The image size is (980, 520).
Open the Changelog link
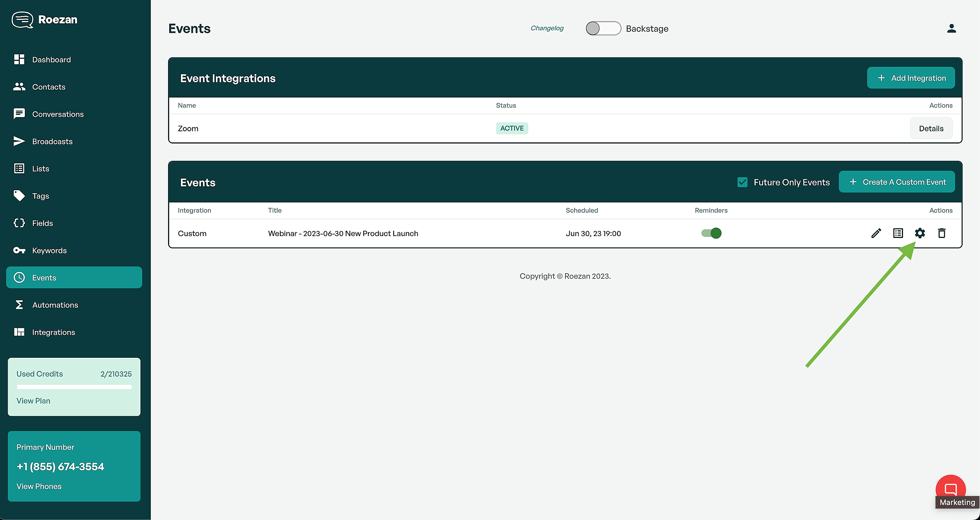click(547, 28)
